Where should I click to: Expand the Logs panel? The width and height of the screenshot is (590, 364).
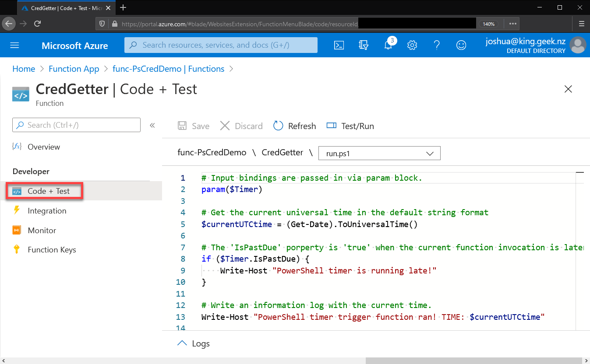[193, 343]
